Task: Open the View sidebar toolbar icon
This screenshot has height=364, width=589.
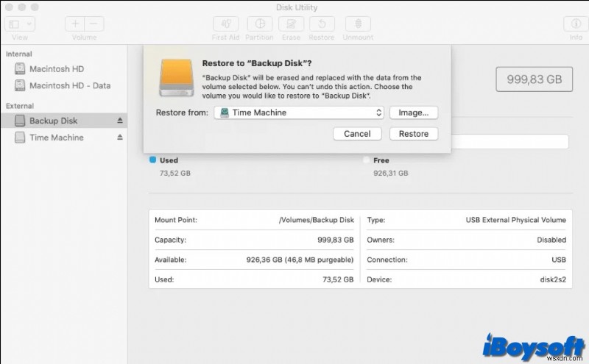Action: tap(14, 24)
